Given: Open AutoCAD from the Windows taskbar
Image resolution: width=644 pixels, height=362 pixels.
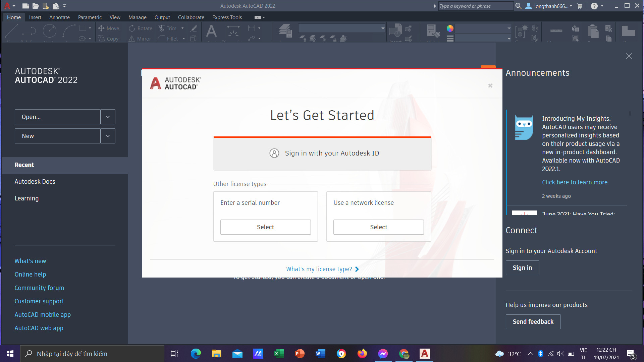Looking at the screenshot, I should point(424,354).
